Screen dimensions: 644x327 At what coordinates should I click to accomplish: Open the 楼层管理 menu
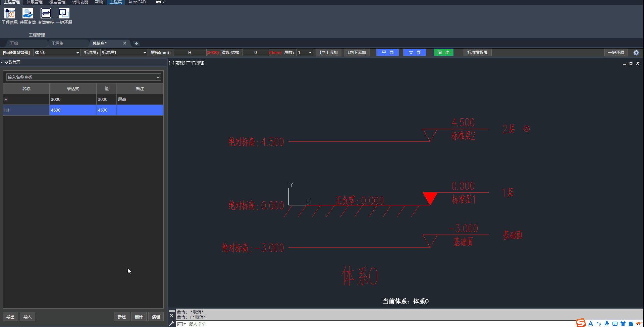pos(57,2)
